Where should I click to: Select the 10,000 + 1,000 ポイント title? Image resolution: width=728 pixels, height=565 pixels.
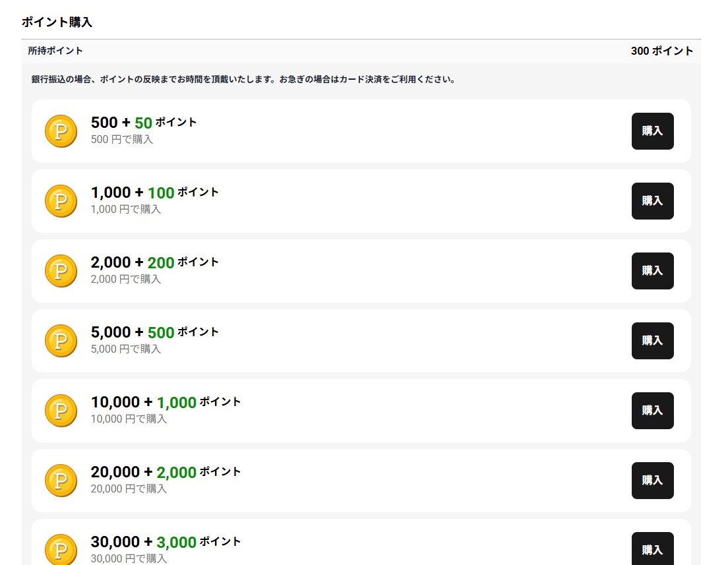click(166, 402)
